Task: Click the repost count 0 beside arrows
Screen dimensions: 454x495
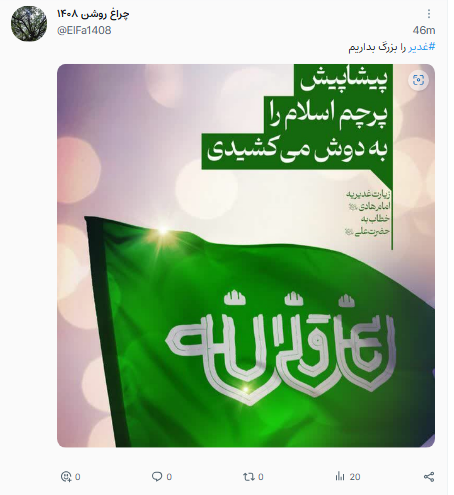Action: [261, 477]
